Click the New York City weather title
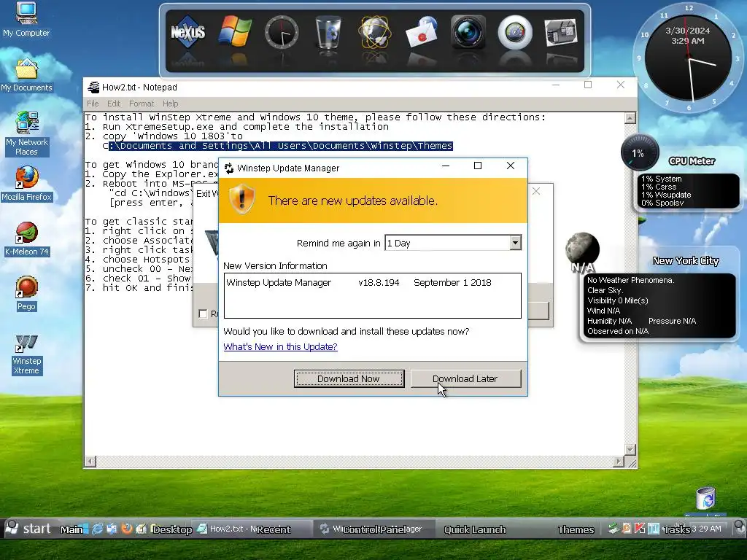Image resolution: width=747 pixels, height=560 pixels. [686, 260]
